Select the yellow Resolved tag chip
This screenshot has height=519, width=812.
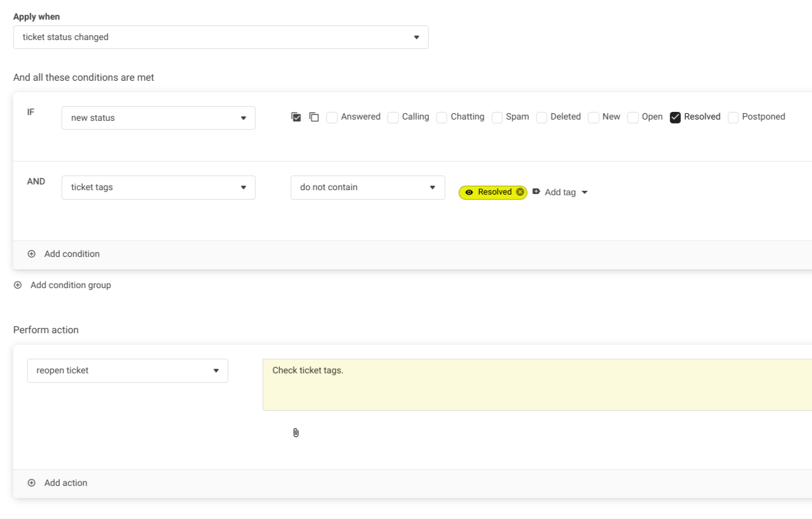pyautogui.click(x=494, y=192)
